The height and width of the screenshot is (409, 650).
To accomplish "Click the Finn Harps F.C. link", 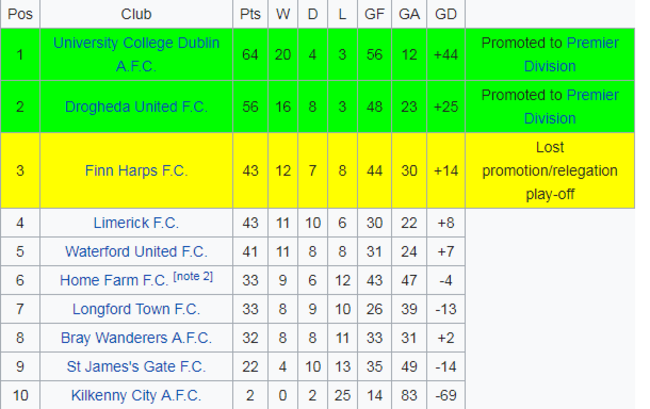I will (136, 170).
